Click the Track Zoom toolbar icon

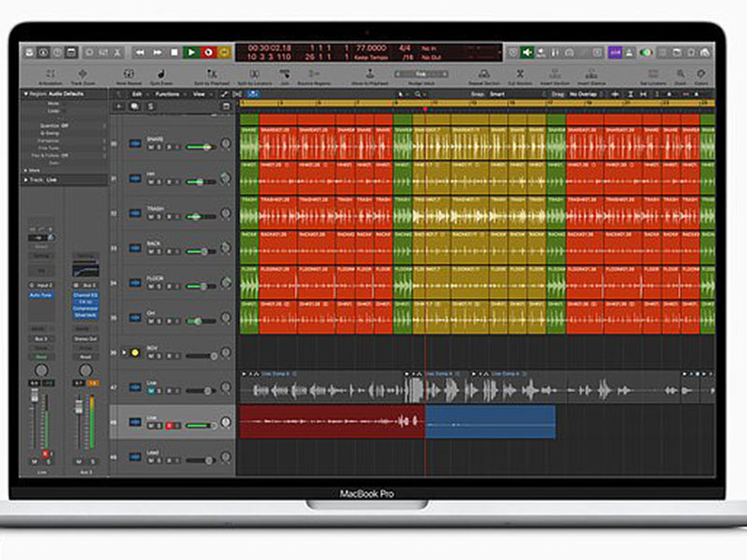click(x=83, y=76)
